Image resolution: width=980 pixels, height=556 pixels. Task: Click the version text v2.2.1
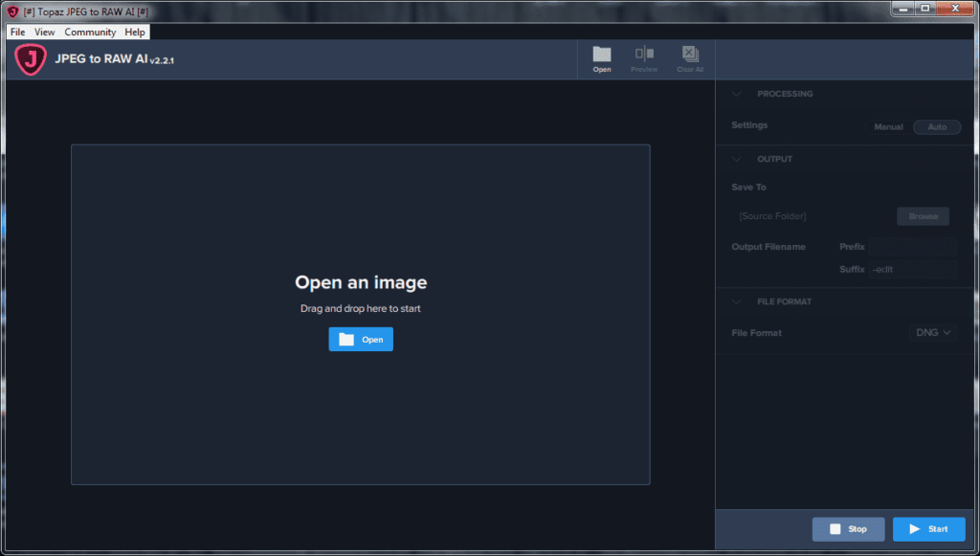pos(162,60)
